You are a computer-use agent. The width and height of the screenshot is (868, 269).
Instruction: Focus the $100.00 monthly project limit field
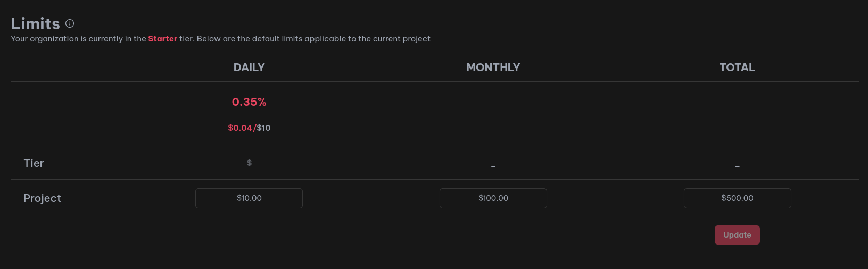point(493,198)
